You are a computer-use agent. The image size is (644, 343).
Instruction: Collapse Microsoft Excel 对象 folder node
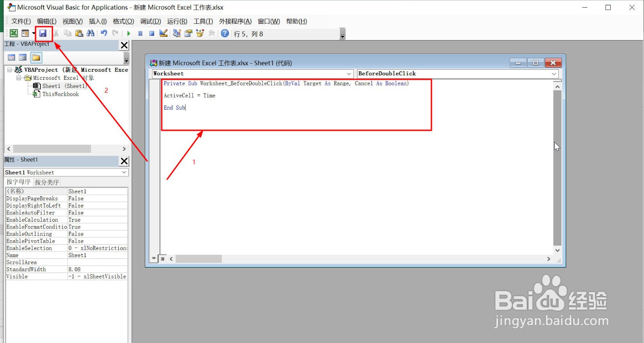point(19,78)
